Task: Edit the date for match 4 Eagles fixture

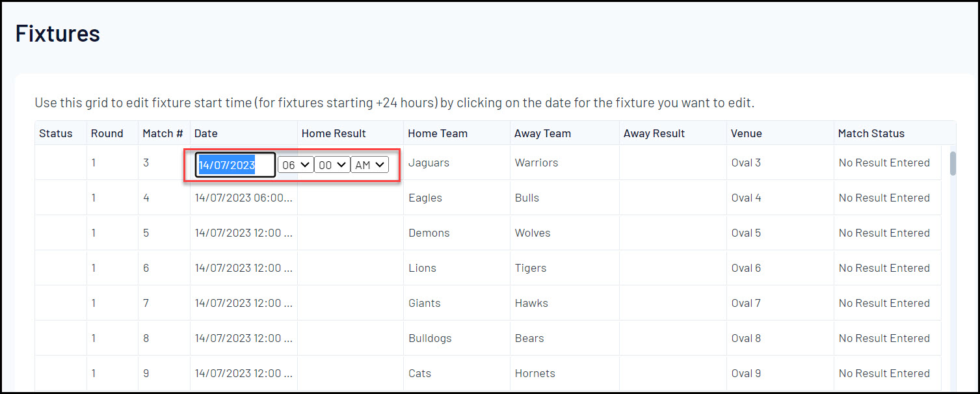Action: pos(244,198)
